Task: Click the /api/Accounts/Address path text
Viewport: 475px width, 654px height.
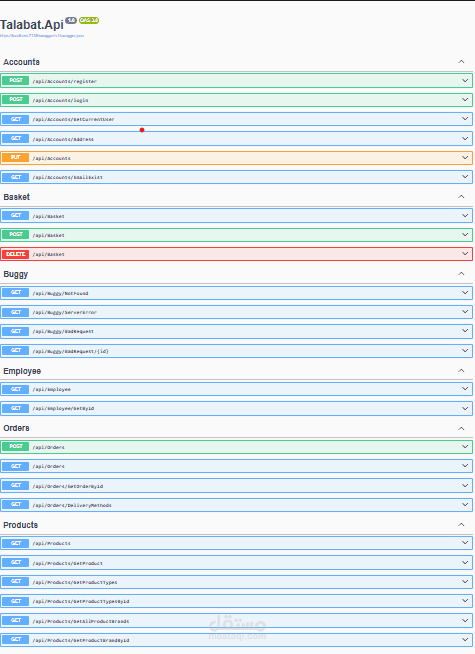Action: [63, 139]
